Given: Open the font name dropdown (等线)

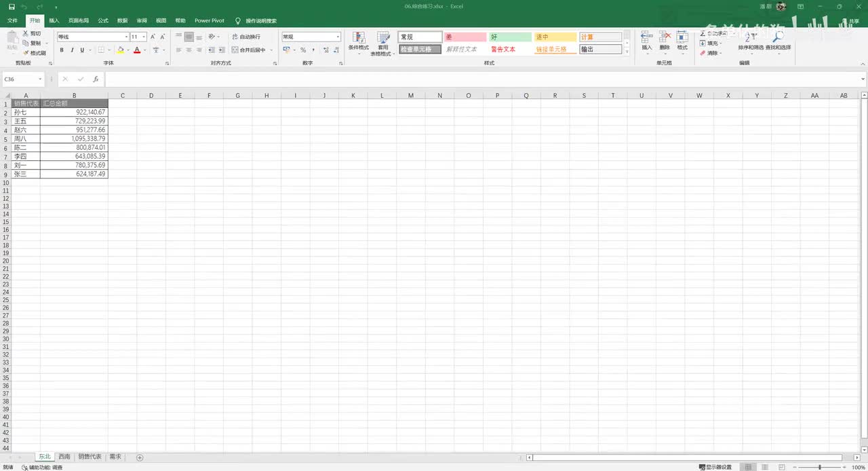Looking at the screenshot, I should click(126, 37).
